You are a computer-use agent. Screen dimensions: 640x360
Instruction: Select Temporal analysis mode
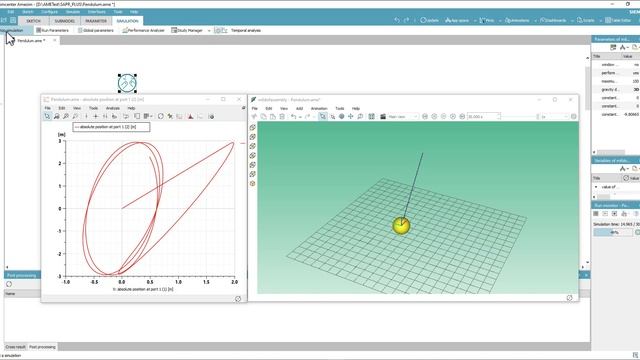pos(246,30)
